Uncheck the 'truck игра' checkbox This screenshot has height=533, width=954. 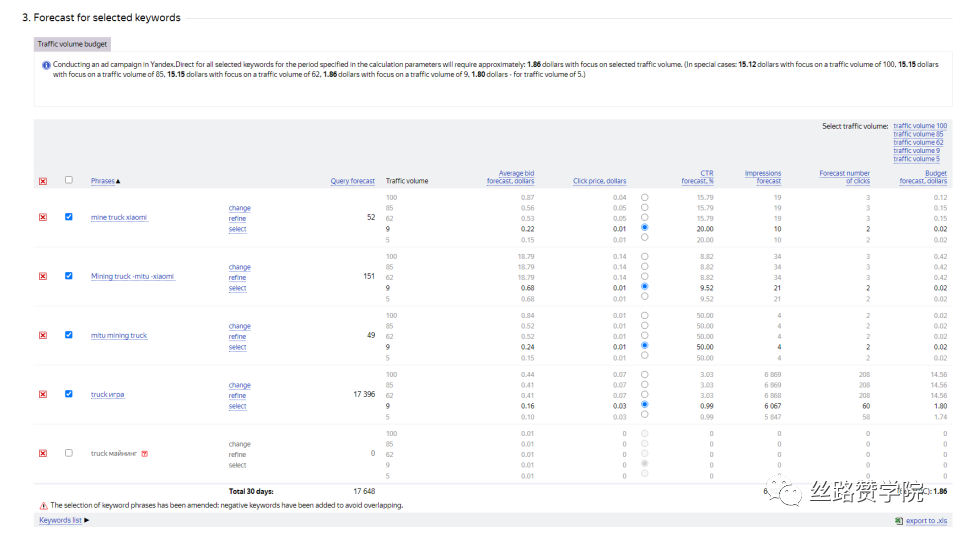pos(69,394)
